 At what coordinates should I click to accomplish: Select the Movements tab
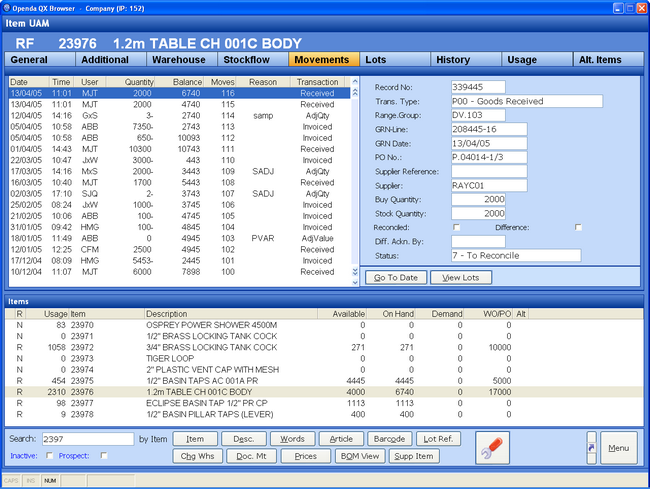click(324, 60)
